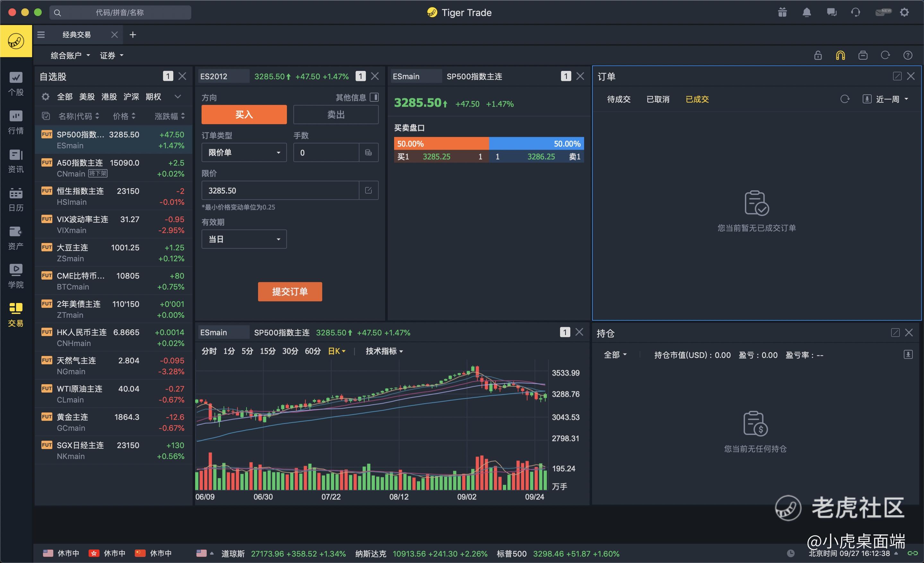The width and height of the screenshot is (924, 563).
Task: Click the layout menu hamburger icon
Action: tap(41, 35)
